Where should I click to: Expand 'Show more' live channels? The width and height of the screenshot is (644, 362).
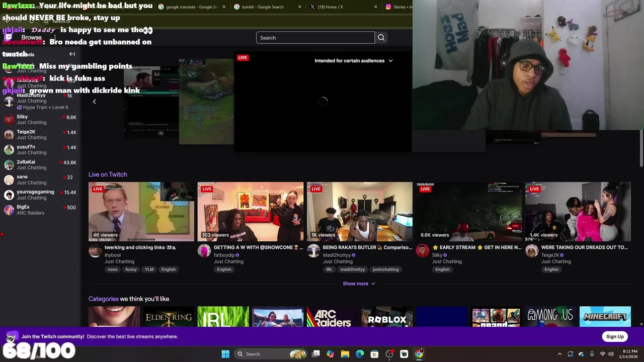tap(359, 284)
